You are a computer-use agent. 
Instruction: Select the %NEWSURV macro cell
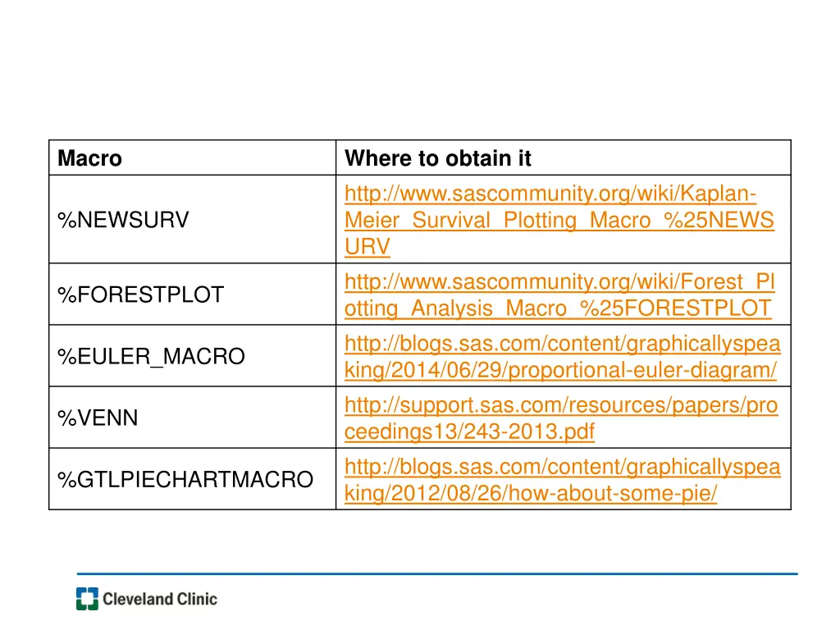(x=192, y=220)
